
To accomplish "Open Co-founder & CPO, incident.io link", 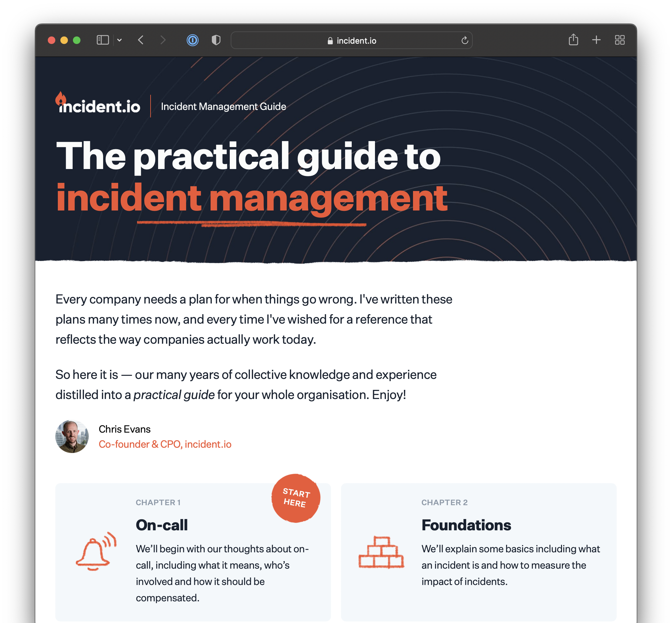I will (x=165, y=444).
